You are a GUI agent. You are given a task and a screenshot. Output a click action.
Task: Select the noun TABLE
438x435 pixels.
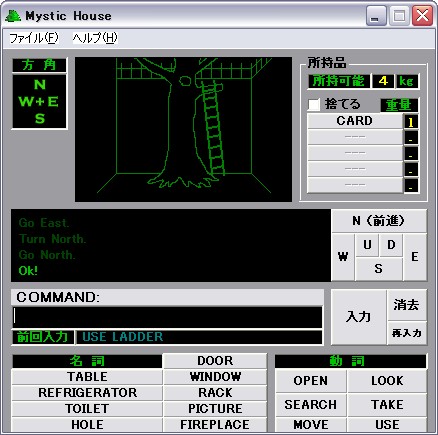pyautogui.click(x=87, y=377)
